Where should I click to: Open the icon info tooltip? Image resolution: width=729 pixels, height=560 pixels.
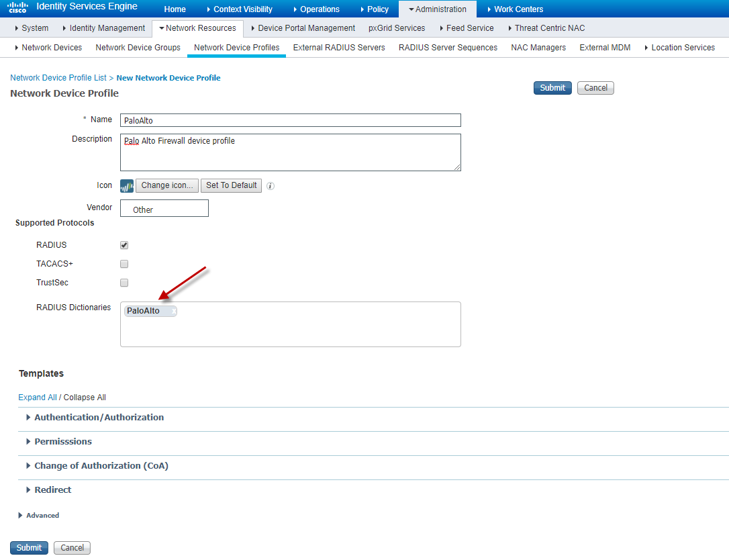(271, 186)
